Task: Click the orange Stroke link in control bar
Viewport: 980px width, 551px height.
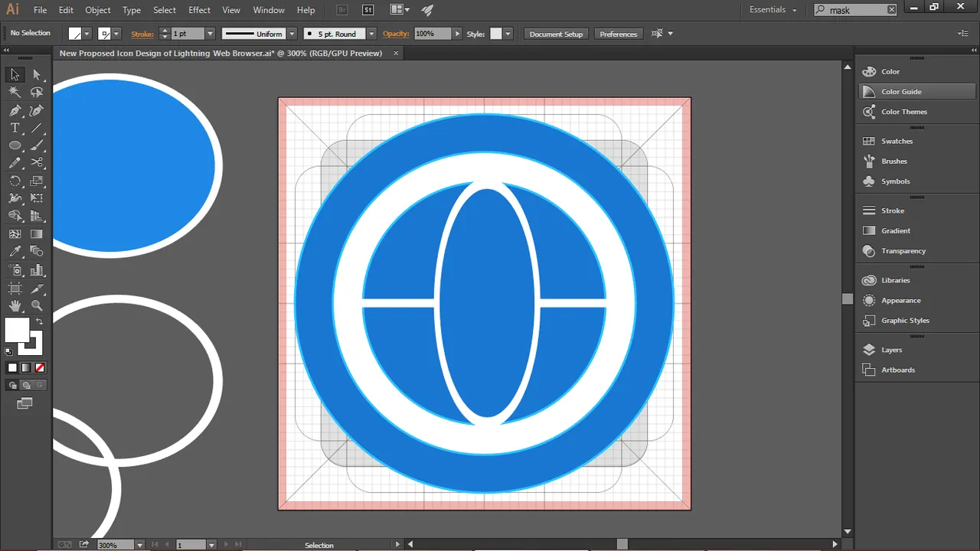Action: click(142, 34)
